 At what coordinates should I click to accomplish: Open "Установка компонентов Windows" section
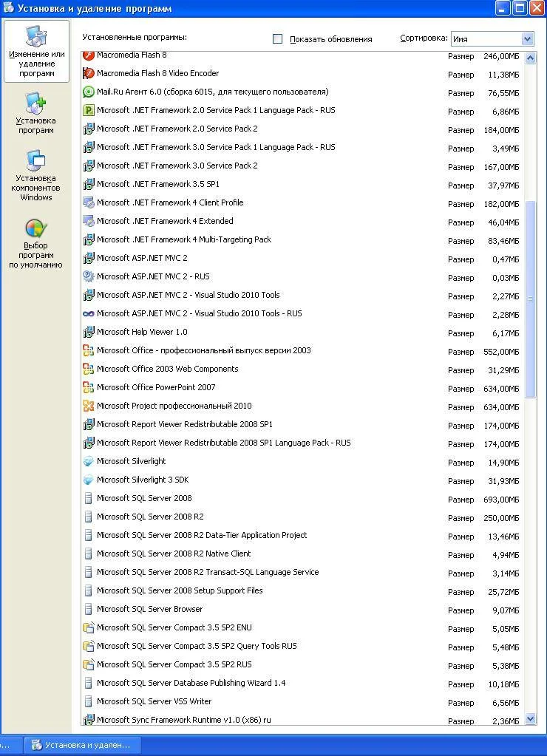36,176
